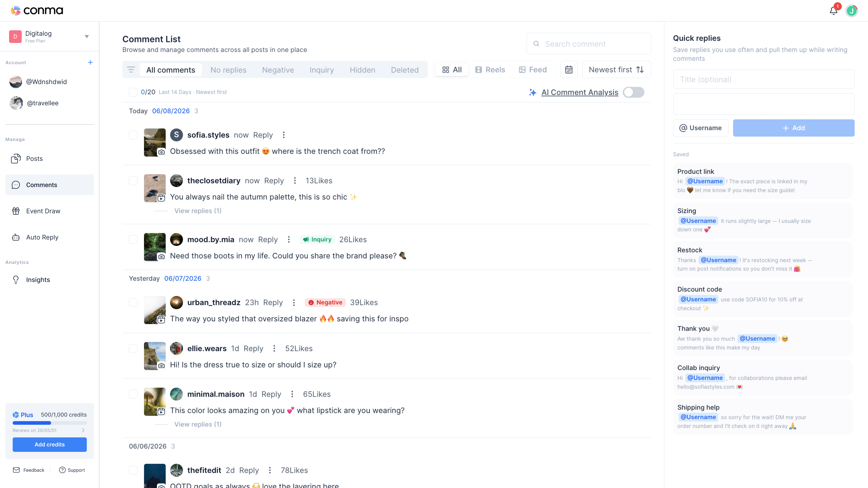
Task: Check the select-all 0/20 checkbox
Action: pos(133,92)
